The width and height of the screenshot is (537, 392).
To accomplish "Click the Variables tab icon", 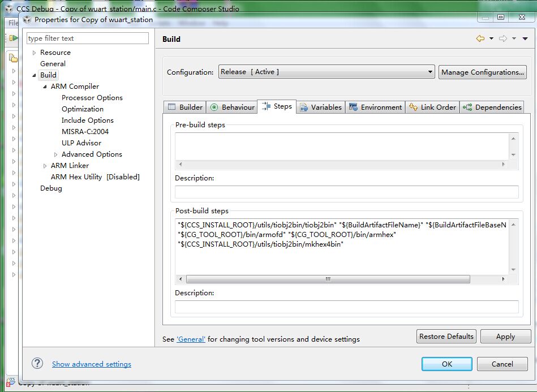I will click(303, 107).
